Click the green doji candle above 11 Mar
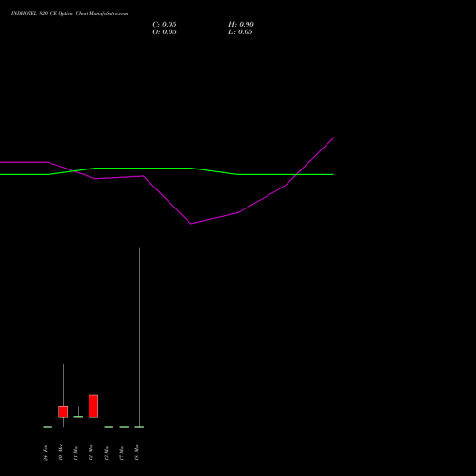Image resolution: width=476 pixels, height=476 pixels. click(x=78, y=416)
